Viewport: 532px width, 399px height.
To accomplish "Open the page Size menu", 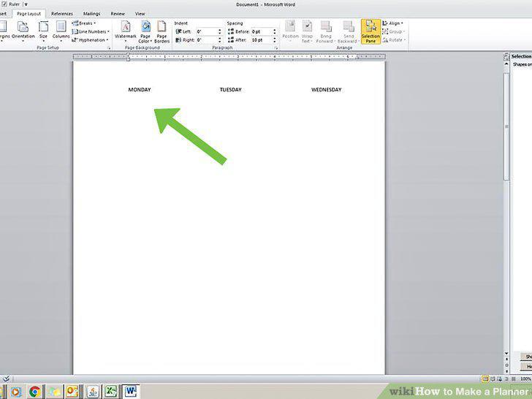I will coord(43,31).
